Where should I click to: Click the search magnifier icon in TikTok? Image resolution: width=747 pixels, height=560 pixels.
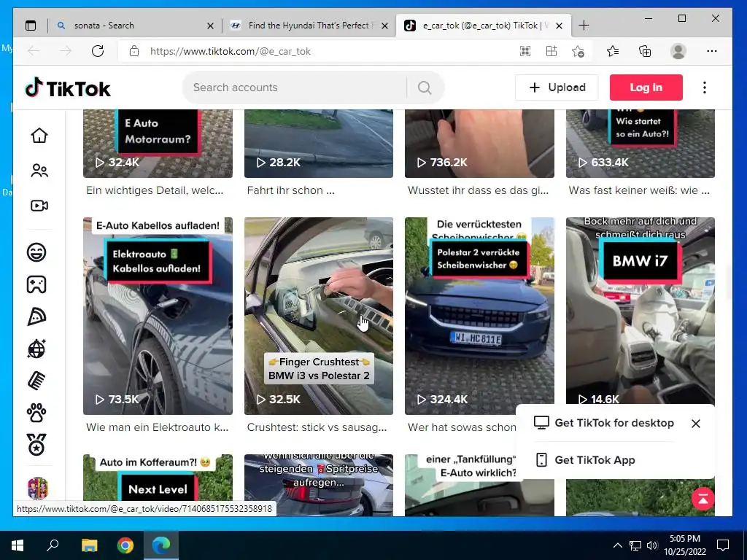425,87
